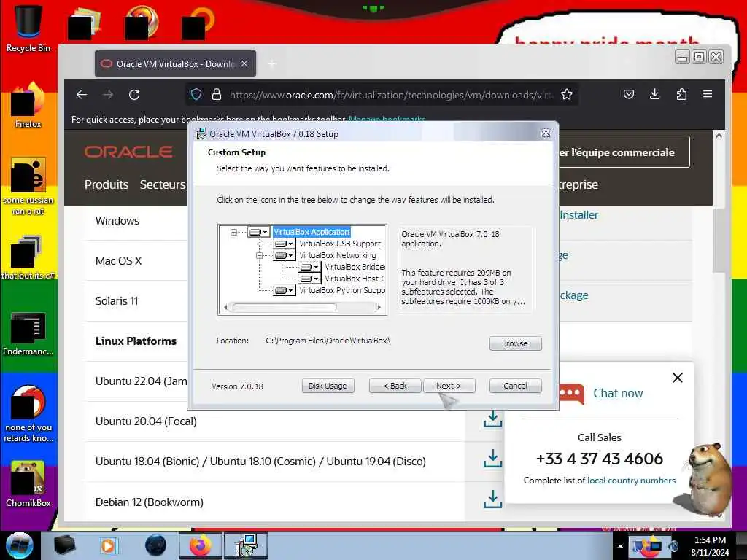Close the VirtualBox Setup dialog
Image resolution: width=747 pixels, height=560 pixels.
click(x=546, y=134)
